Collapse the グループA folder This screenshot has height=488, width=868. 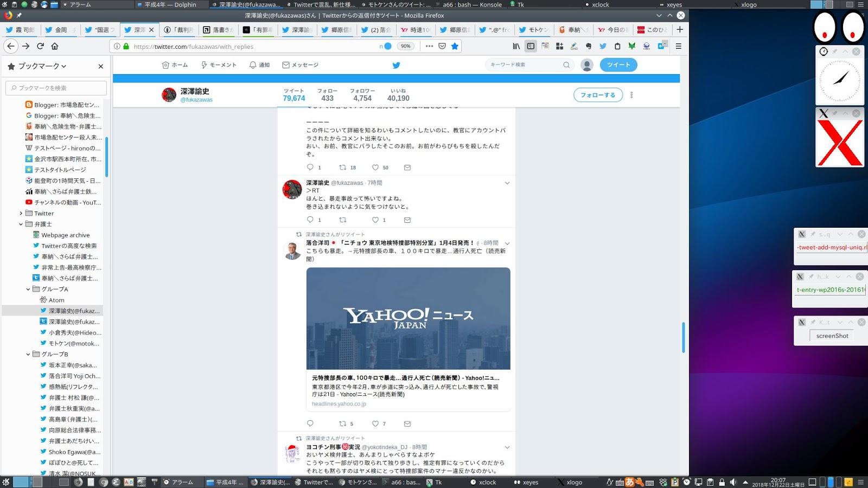coord(28,289)
